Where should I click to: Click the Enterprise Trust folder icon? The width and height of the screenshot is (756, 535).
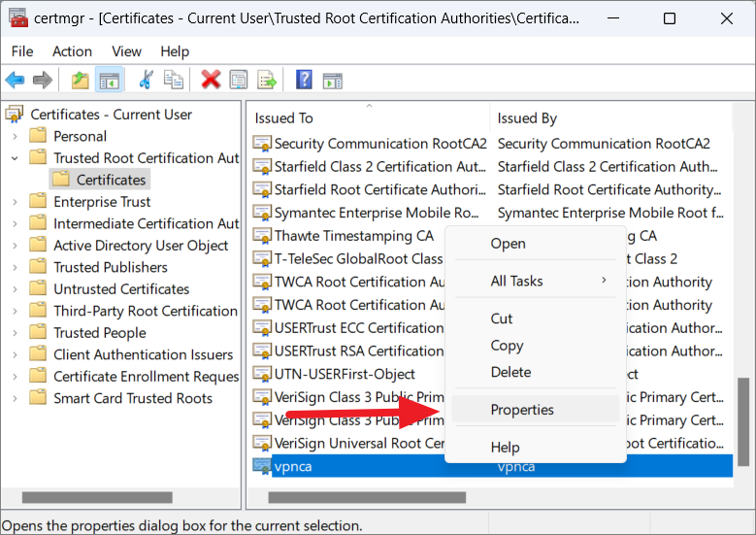(x=38, y=201)
